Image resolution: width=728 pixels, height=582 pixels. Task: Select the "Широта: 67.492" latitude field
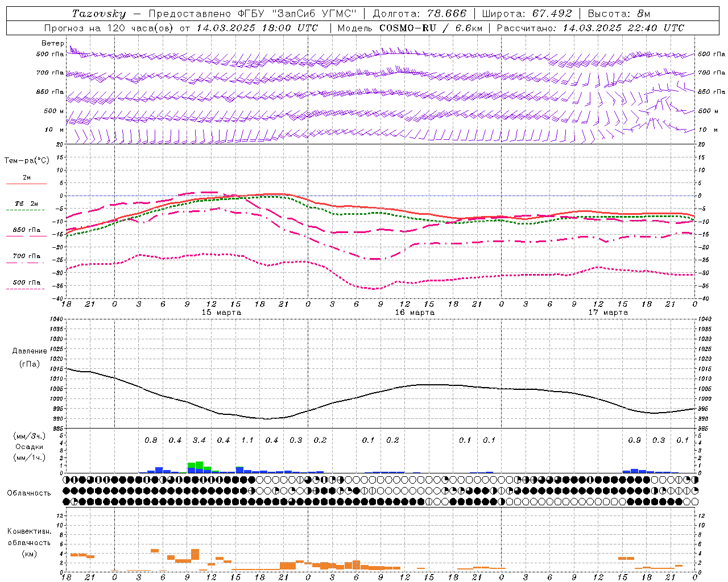click(527, 14)
